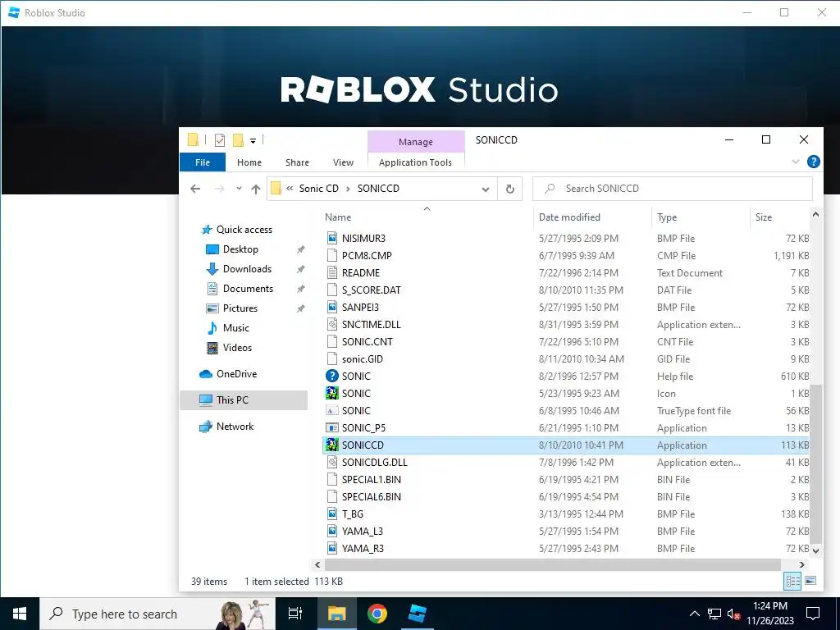
Task: Switch to Large icons view layout
Action: pos(810,581)
